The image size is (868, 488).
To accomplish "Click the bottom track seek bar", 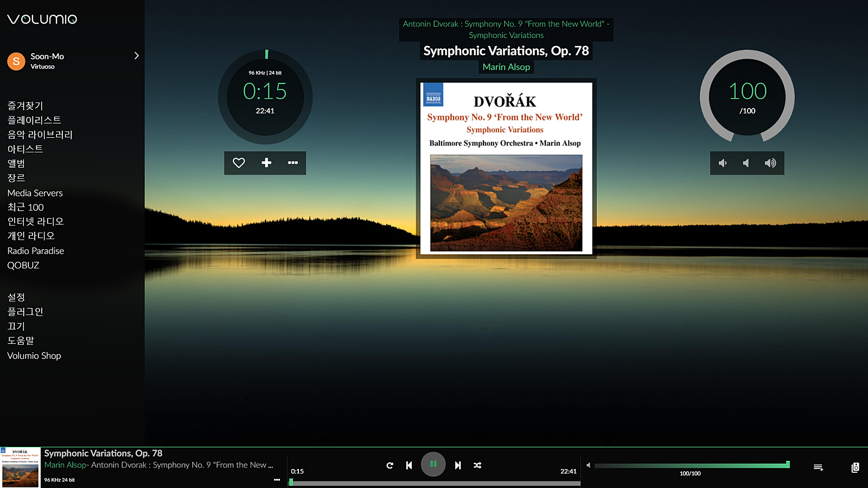I will (x=435, y=483).
